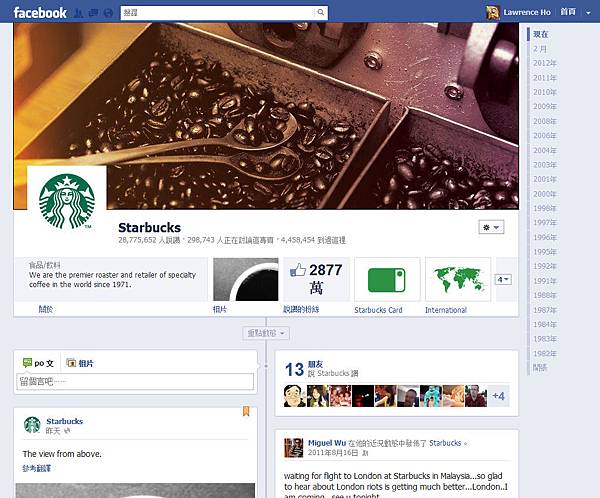
Task: Jump to 2009 on the timeline
Action: 545,106
